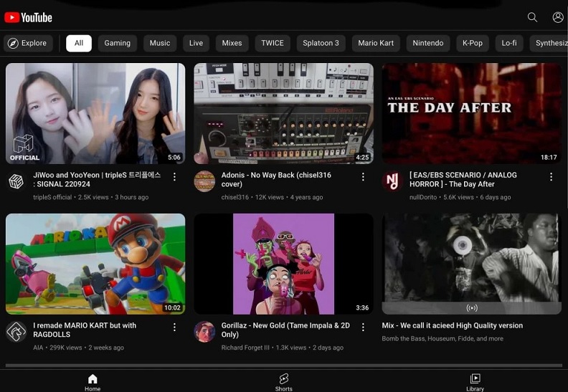568x392 pixels.
Task: Enable the Lo-fi filter chip
Action: click(509, 43)
